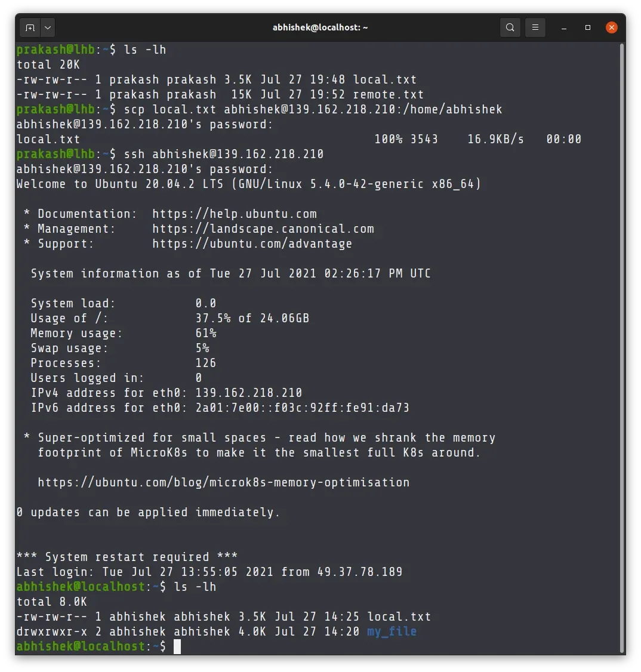Click the 'Users logged in' line
The width and height of the screenshot is (641, 672).
[x=116, y=378]
